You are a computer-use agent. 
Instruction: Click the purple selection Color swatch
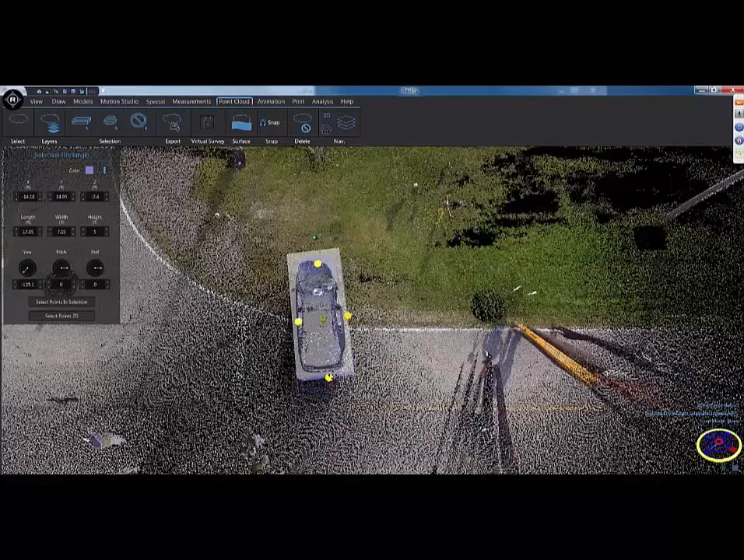coord(89,170)
